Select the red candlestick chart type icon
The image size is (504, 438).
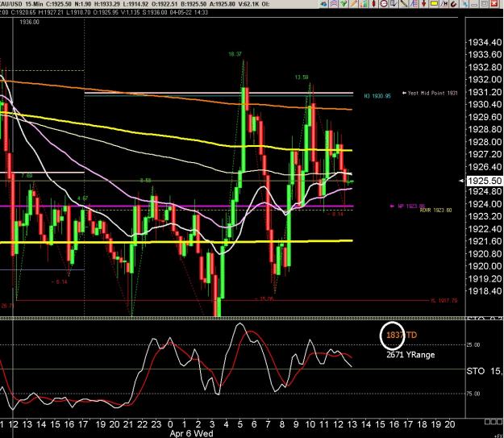point(374,4)
